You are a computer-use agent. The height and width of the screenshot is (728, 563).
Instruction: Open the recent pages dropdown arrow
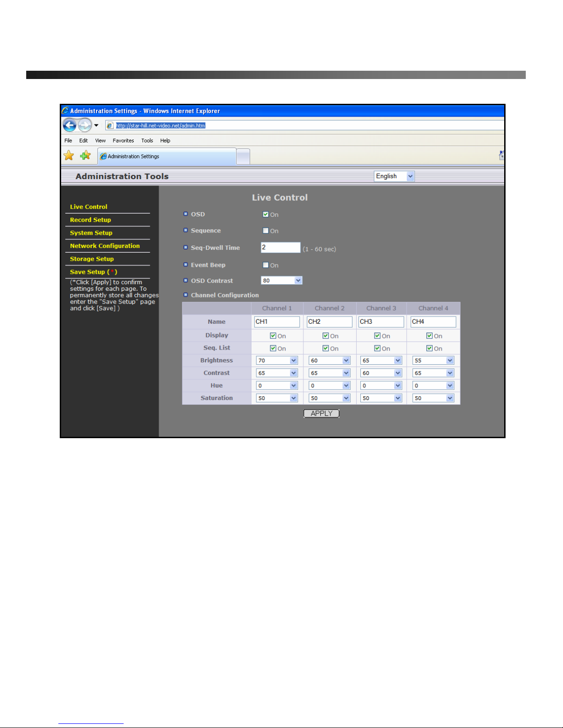pyautogui.click(x=96, y=125)
